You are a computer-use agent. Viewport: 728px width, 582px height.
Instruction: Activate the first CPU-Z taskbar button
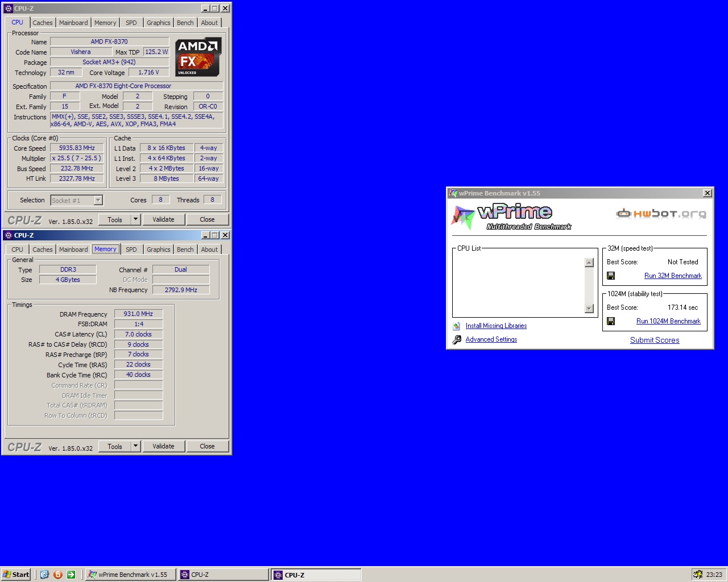point(223,575)
